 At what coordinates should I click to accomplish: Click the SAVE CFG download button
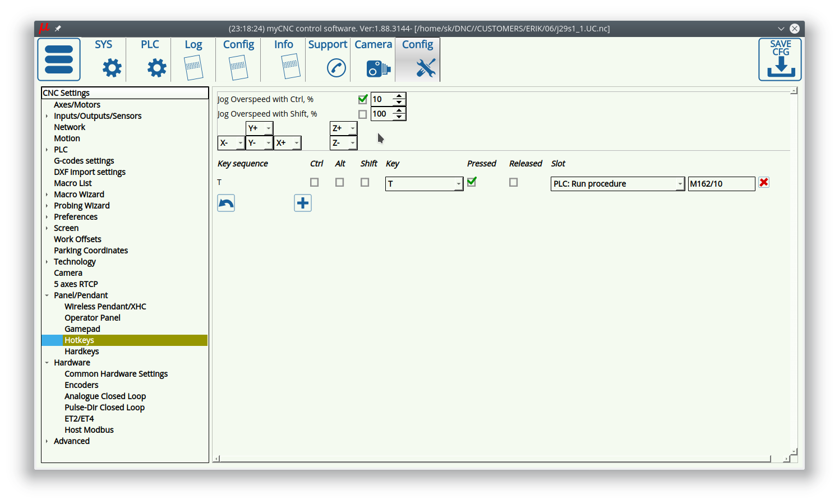[x=780, y=59]
